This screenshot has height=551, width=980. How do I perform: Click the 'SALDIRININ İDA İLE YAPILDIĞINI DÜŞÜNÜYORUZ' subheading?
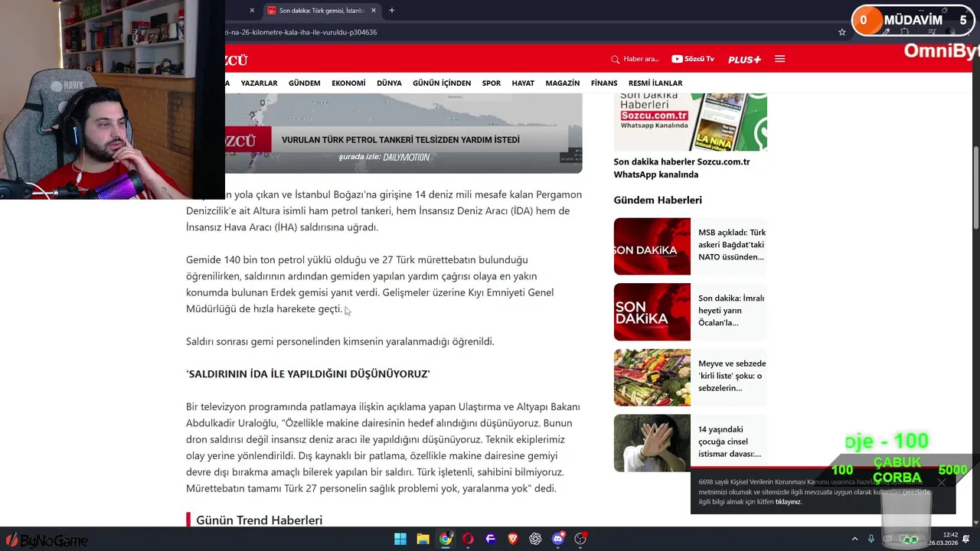[308, 374]
